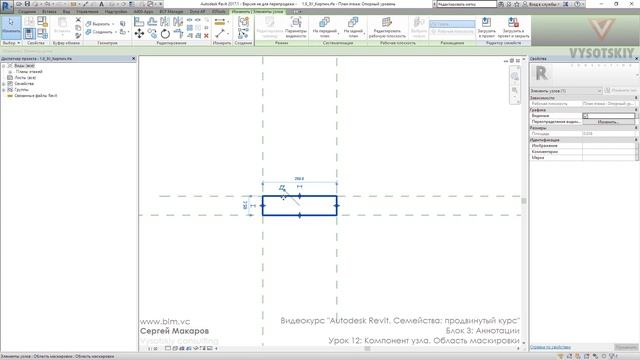The width and height of the screenshot is (640, 360).
Task: Click the Save icon in quick access toolbar
Action: click(x=27, y=4)
